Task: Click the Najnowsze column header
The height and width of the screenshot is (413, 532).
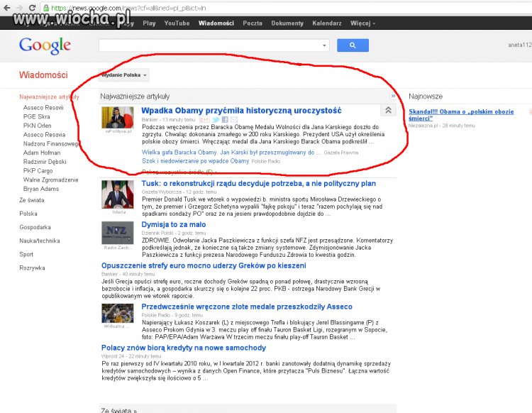Action: [x=426, y=96]
